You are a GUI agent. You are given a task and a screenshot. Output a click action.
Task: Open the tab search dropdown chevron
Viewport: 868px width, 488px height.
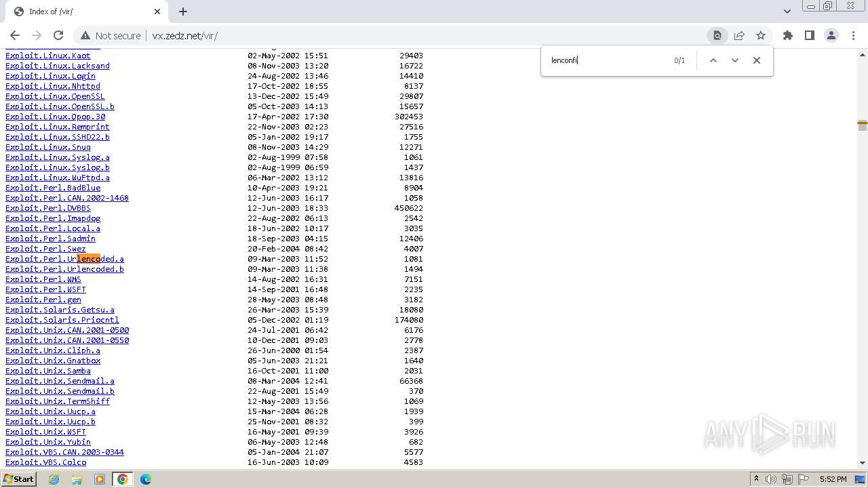click(787, 12)
